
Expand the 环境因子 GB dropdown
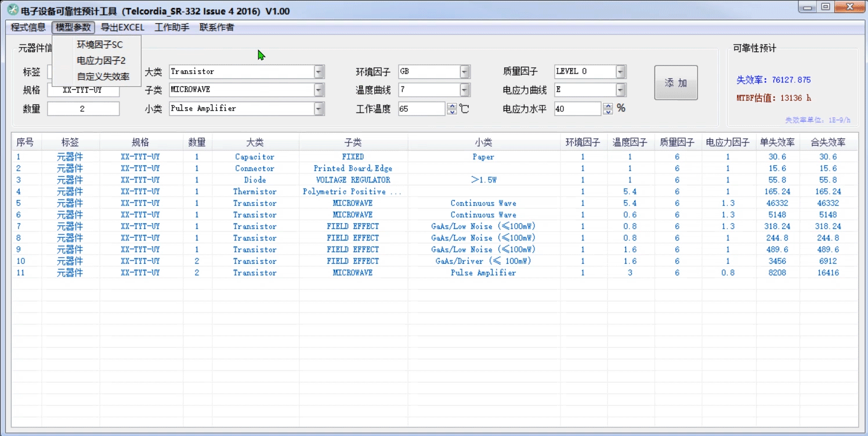(x=464, y=72)
